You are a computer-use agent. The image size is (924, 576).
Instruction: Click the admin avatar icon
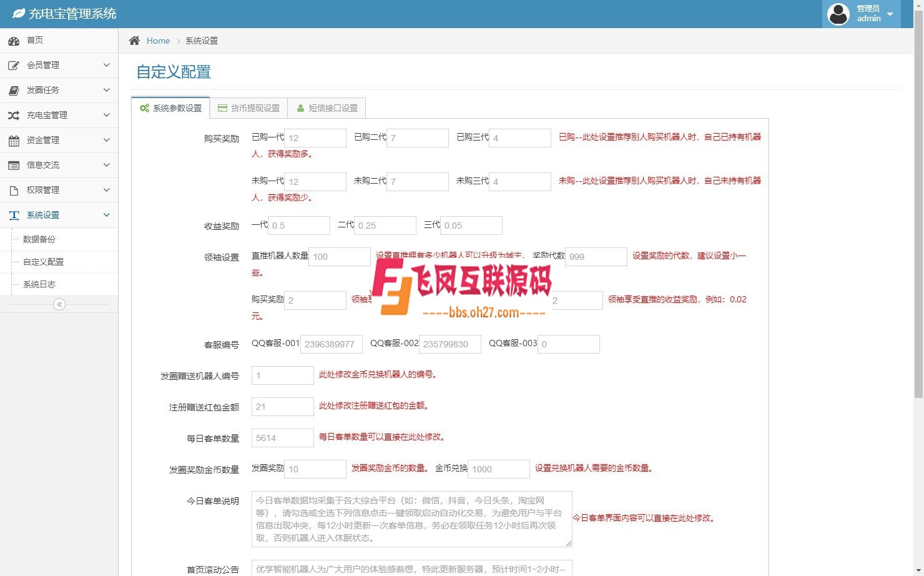(x=838, y=14)
